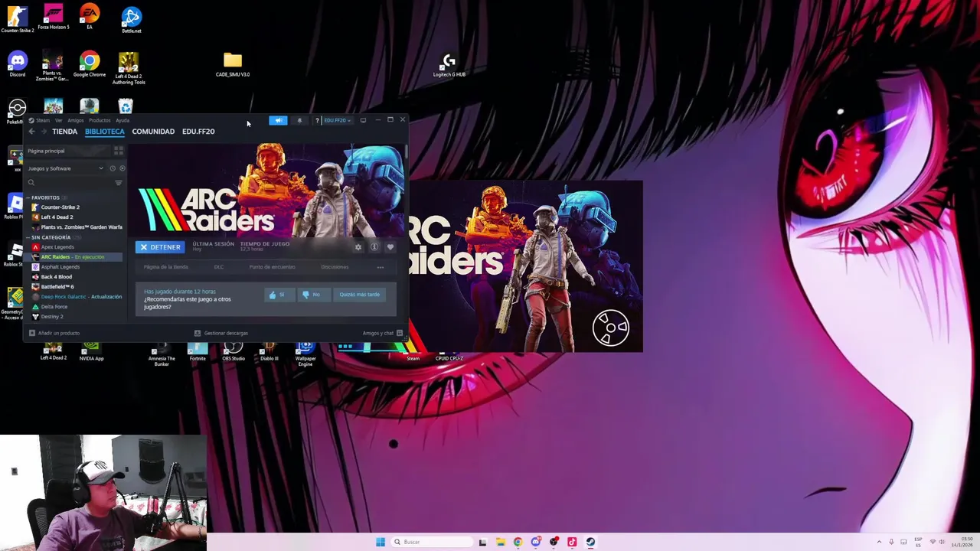Image resolution: width=980 pixels, height=551 pixels.
Task: Toggle the ready-to-play filter icon in library
Action: click(x=122, y=168)
